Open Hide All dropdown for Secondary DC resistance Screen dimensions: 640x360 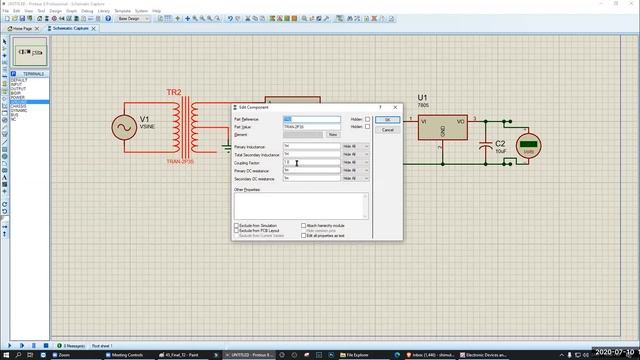[356, 178]
